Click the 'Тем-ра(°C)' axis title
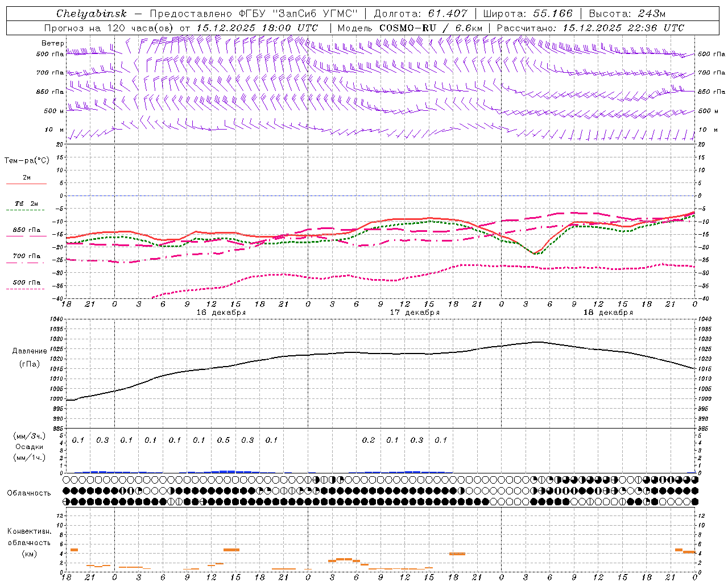Screen dimensions: 728x582 click(x=27, y=161)
